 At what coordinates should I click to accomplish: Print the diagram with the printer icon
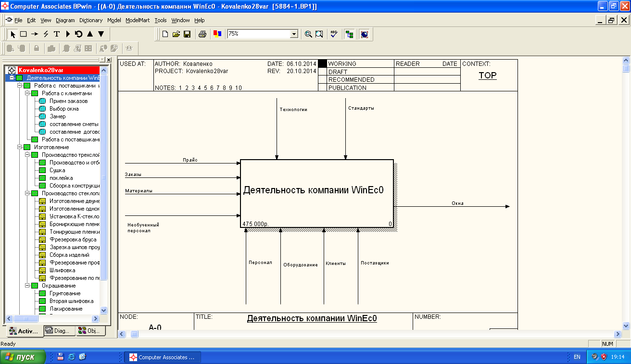pyautogui.click(x=202, y=34)
